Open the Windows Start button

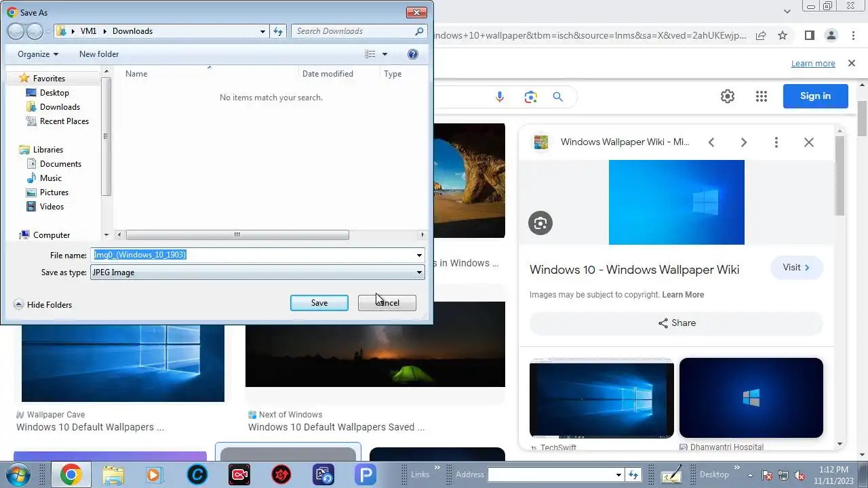(x=18, y=474)
